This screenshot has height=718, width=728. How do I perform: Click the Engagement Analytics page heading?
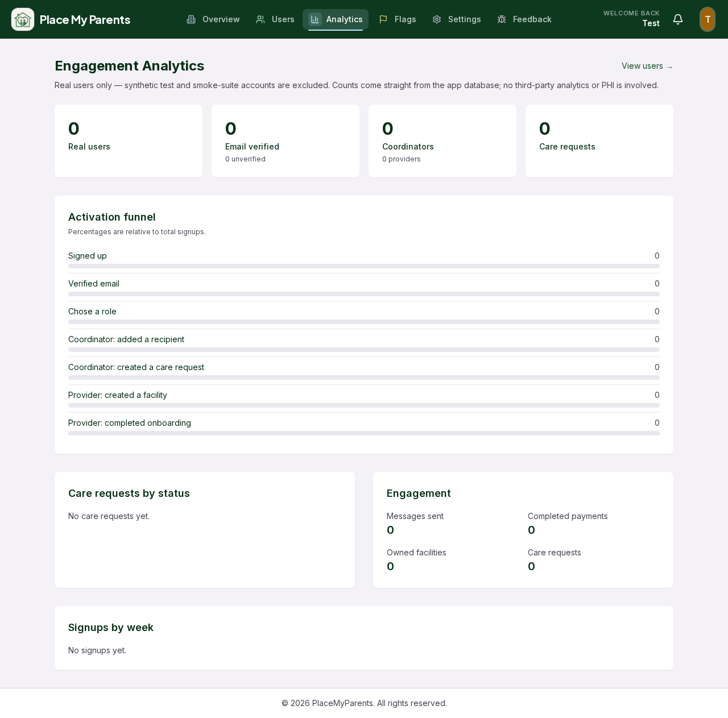point(130,66)
